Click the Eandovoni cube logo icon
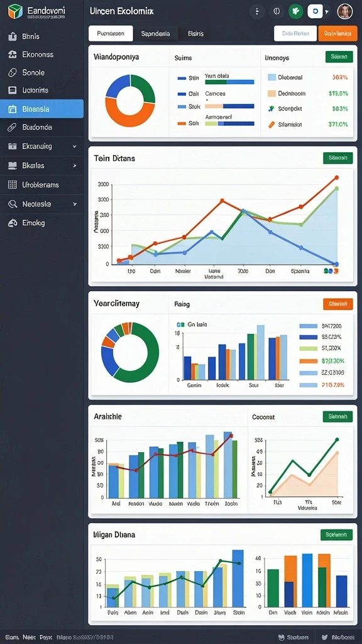This screenshot has height=644, width=362. pyautogui.click(x=14, y=11)
